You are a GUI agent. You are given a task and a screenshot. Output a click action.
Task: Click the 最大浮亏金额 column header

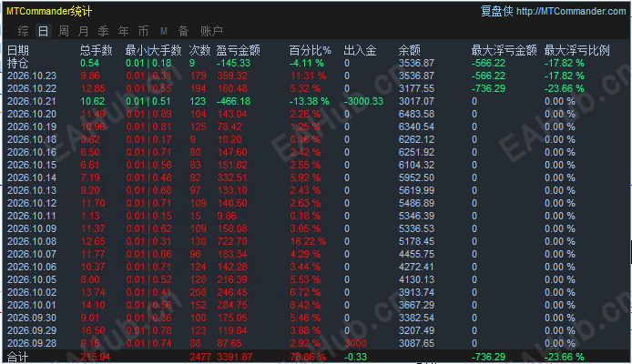[505, 50]
